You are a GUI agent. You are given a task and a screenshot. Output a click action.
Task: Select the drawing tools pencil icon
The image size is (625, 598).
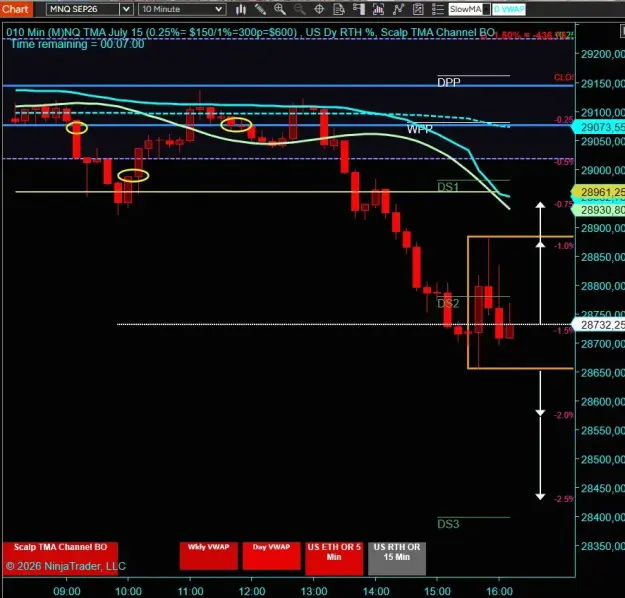(x=260, y=9)
